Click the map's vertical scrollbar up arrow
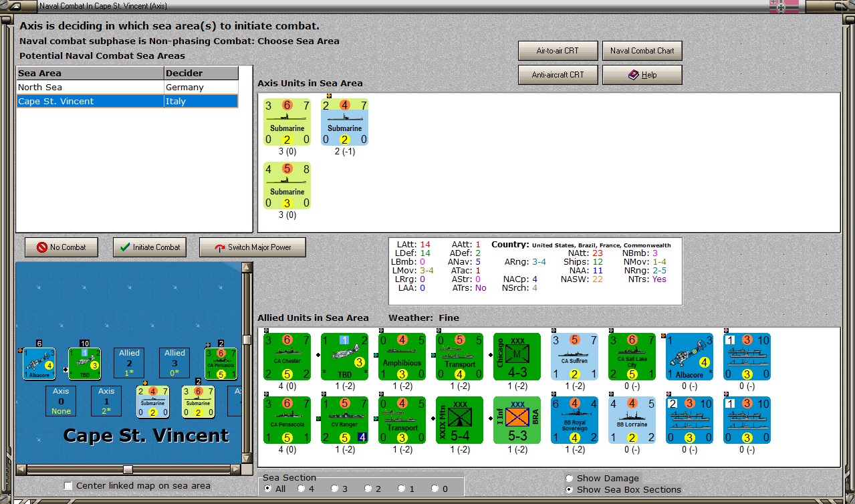This screenshot has width=855, height=504. click(x=247, y=268)
